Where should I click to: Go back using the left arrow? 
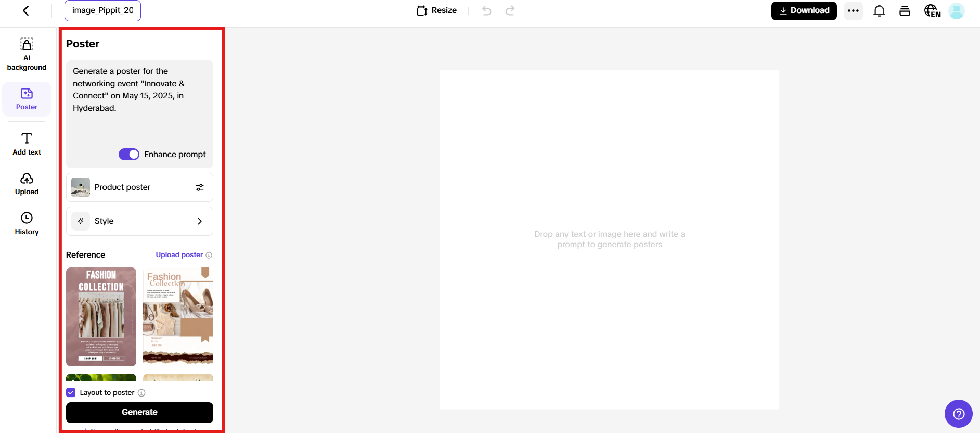(26, 10)
